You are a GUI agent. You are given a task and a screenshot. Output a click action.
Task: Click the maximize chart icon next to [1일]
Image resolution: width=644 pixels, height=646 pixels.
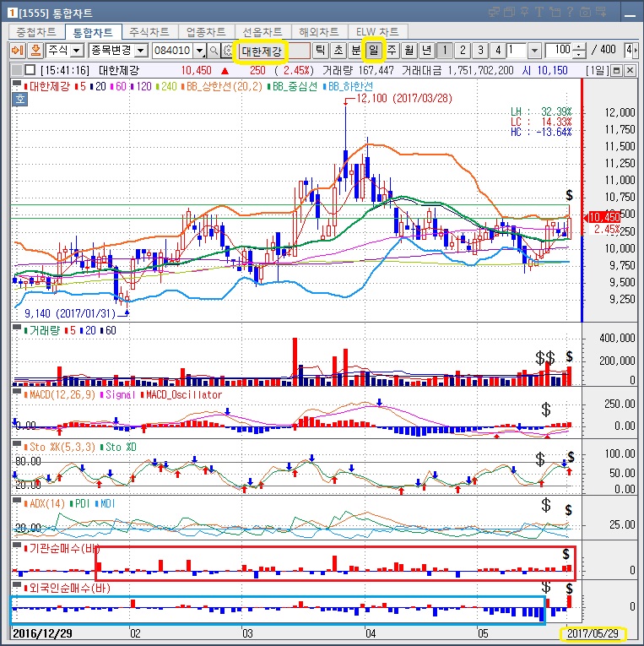(x=616, y=70)
